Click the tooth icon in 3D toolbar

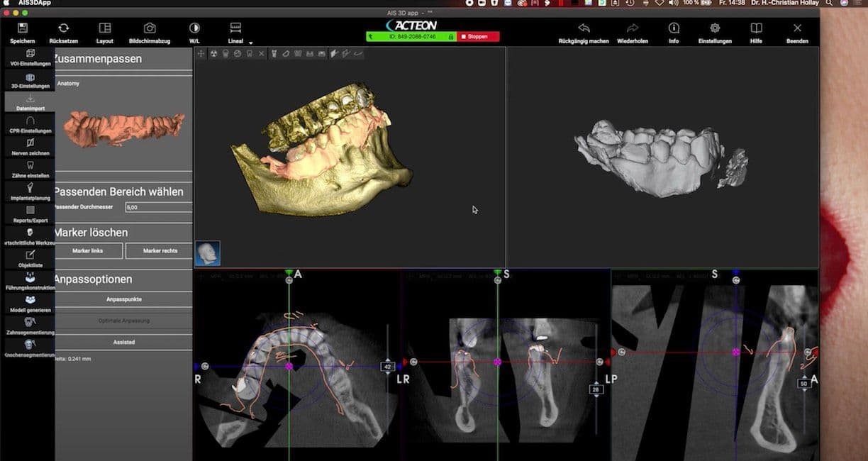click(x=250, y=53)
